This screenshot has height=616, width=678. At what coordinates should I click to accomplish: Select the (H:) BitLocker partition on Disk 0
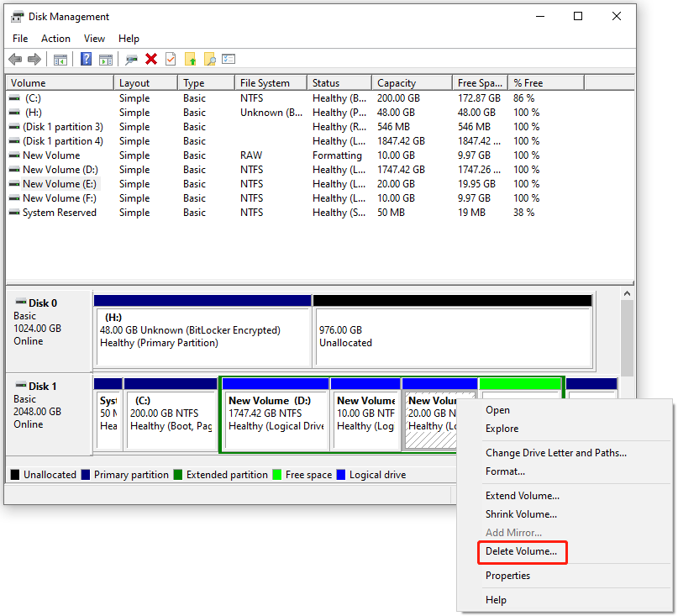202,330
